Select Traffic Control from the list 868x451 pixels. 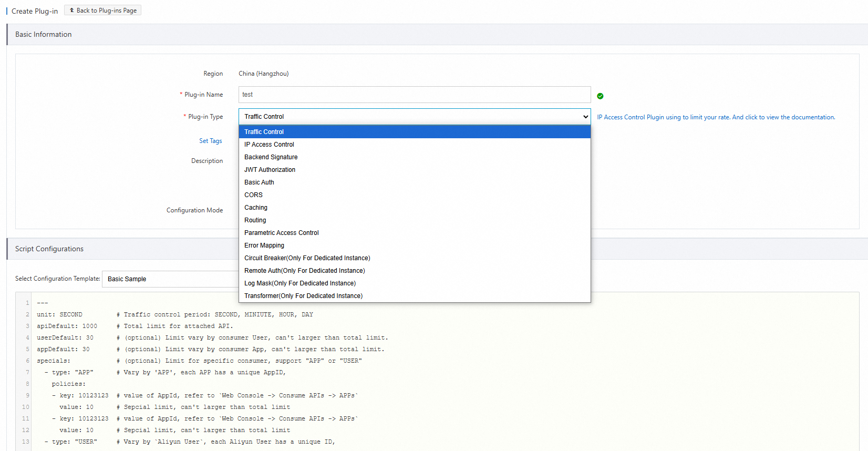click(264, 132)
